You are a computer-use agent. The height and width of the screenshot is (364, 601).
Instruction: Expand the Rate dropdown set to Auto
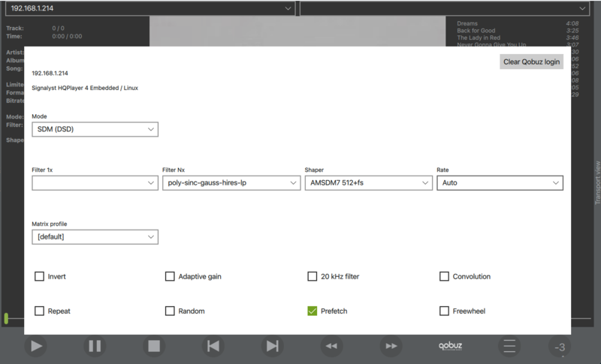tap(500, 182)
